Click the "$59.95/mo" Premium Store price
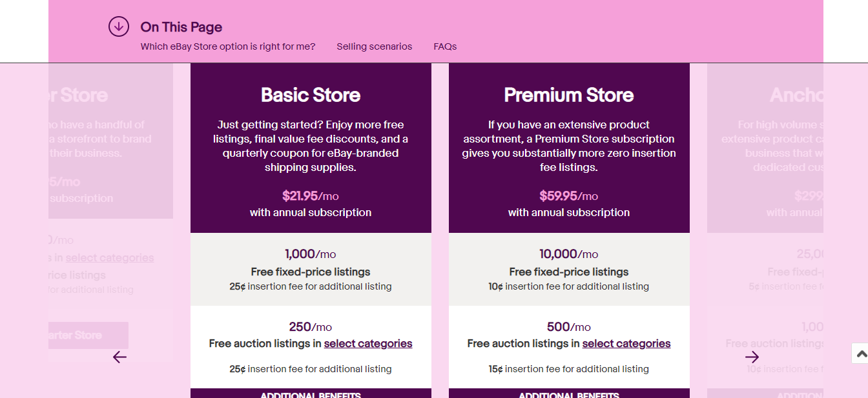The image size is (868, 398). coord(569,195)
